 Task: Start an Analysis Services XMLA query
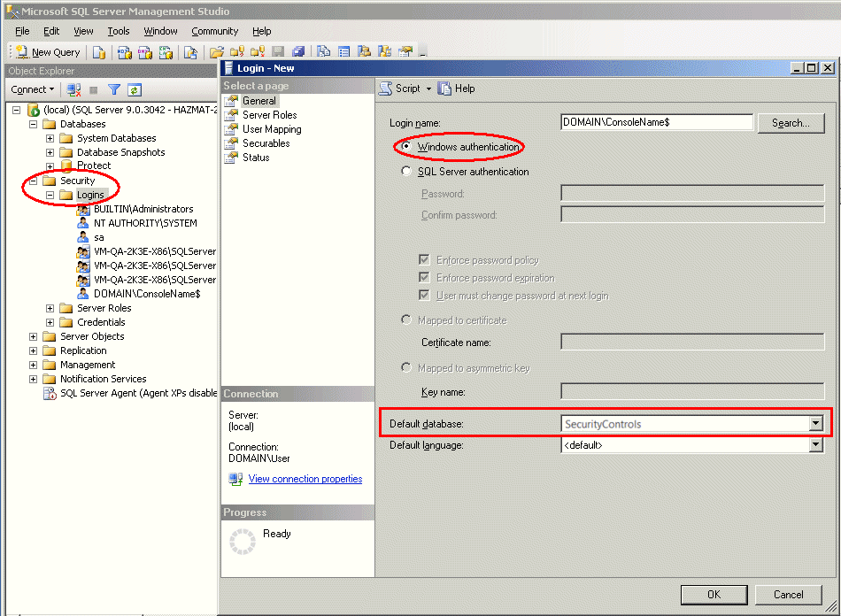(x=166, y=52)
